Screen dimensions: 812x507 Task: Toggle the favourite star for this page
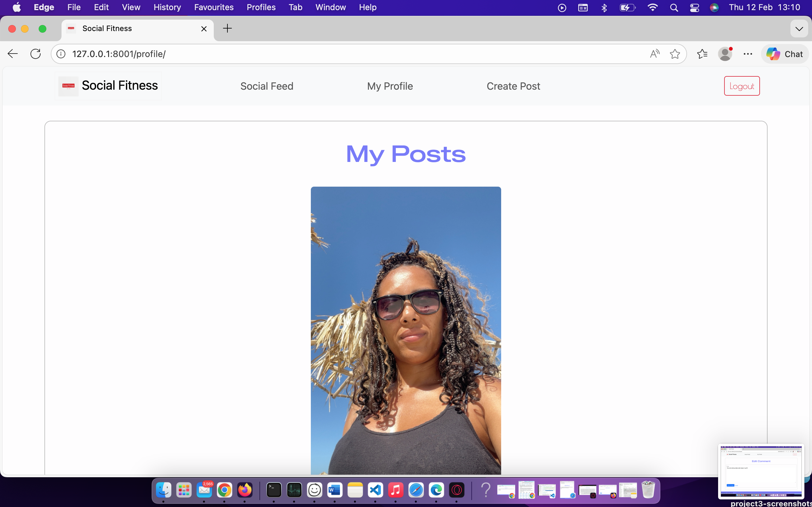(675, 54)
